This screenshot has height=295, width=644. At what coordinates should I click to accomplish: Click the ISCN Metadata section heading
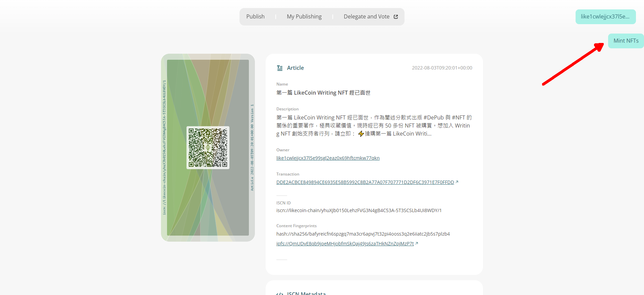[306, 293]
